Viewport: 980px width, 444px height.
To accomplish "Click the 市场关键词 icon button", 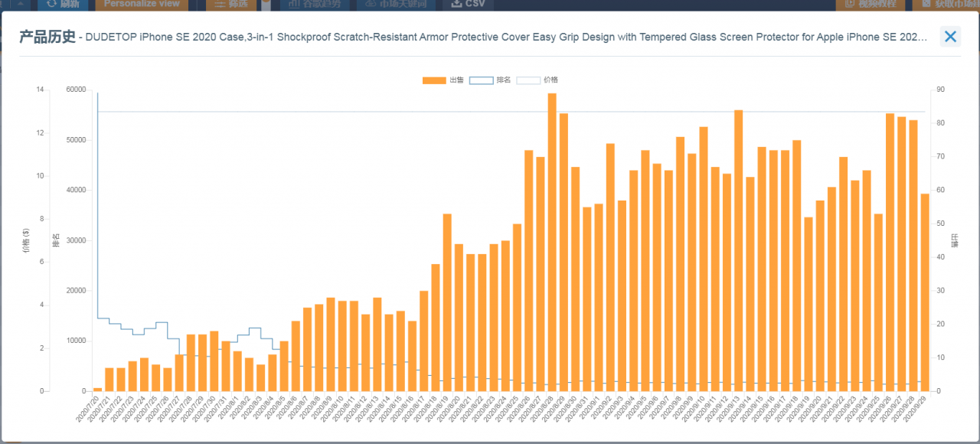I will [x=371, y=4].
